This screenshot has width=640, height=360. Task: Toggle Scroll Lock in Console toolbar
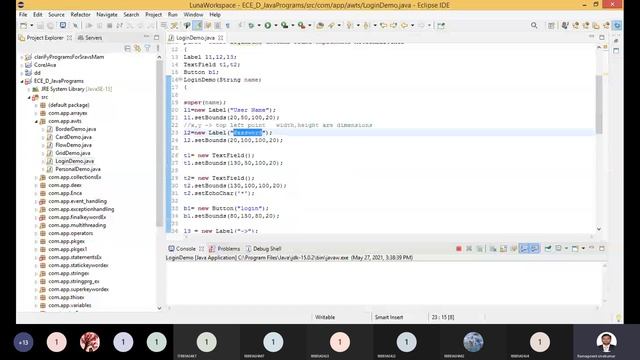click(503, 249)
